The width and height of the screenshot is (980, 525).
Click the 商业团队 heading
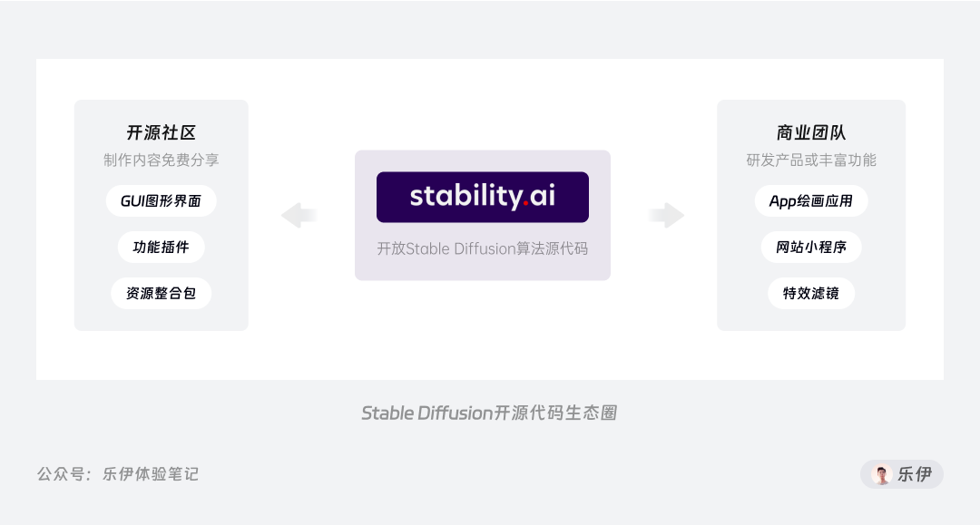click(x=811, y=132)
